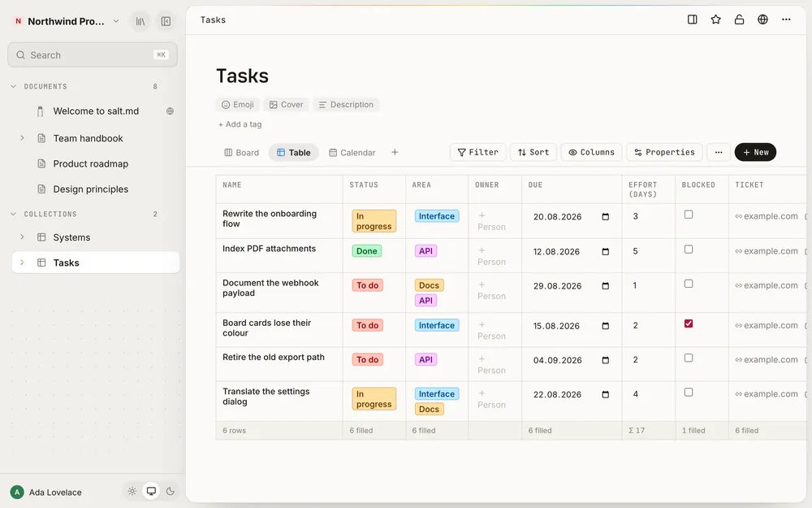812x508 pixels.
Task: Collapse the sidebar with the panel icon
Action: 166,21
